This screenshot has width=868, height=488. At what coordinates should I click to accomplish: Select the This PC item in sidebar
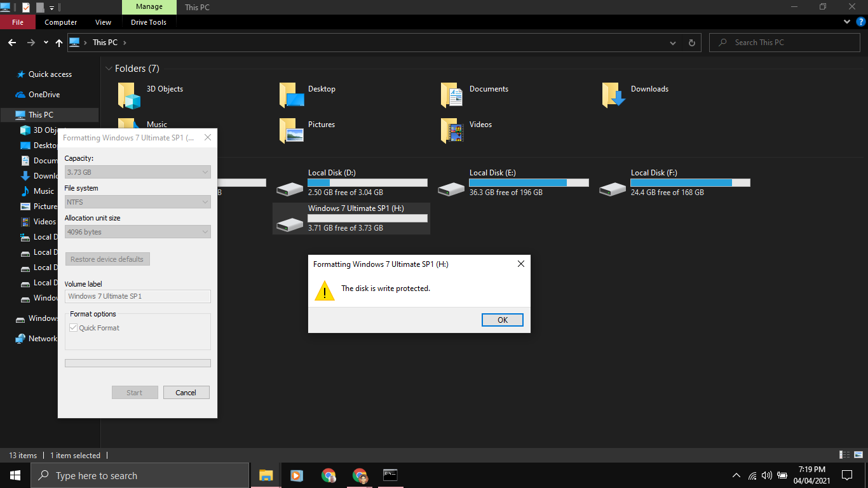(39, 114)
